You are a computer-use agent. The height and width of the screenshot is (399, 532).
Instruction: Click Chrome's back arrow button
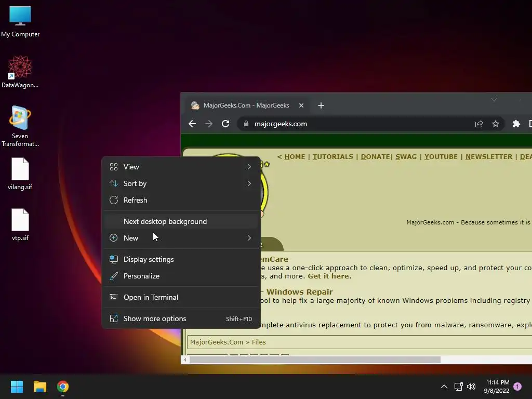click(192, 124)
